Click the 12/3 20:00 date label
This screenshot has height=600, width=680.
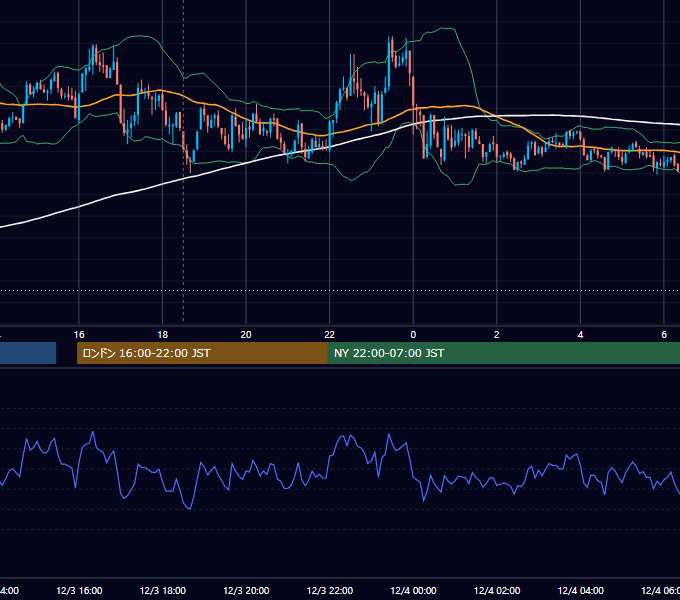(x=246, y=591)
